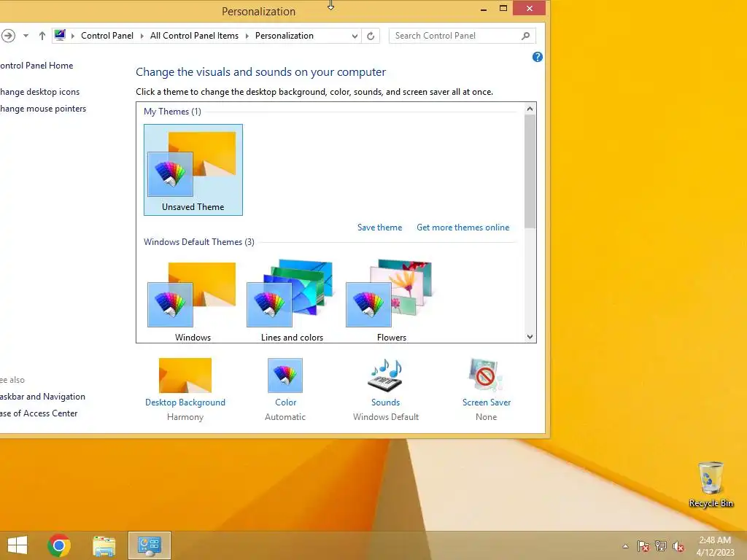The height and width of the screenshot is (560, 747).
Task: Click the blue help question mark icon
Action: [538, 57]
